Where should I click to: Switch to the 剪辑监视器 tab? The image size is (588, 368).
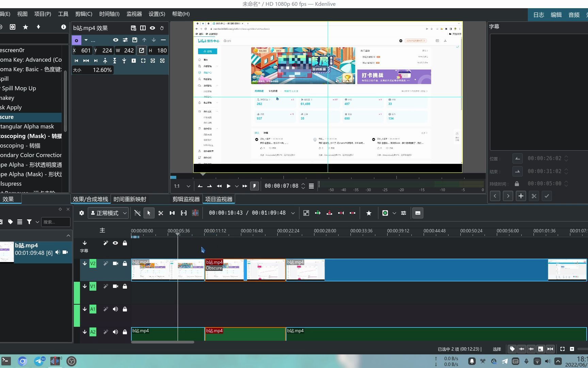point(186,199)
